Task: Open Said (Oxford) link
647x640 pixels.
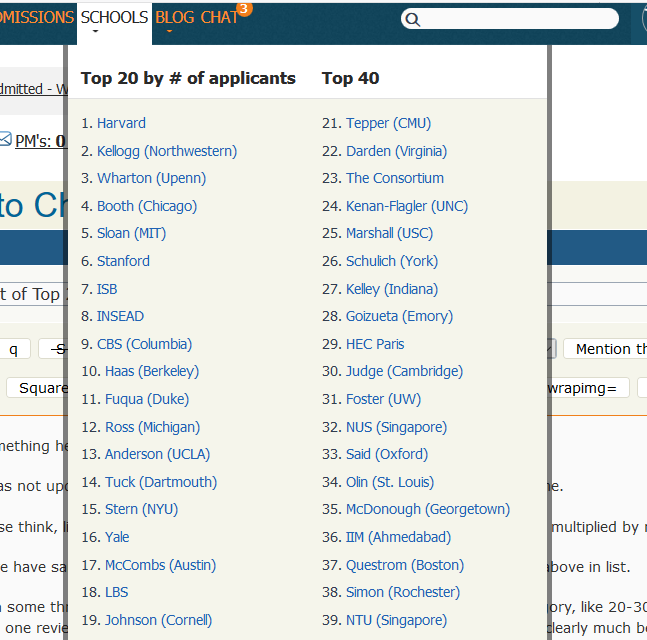Action: (387, 454)
